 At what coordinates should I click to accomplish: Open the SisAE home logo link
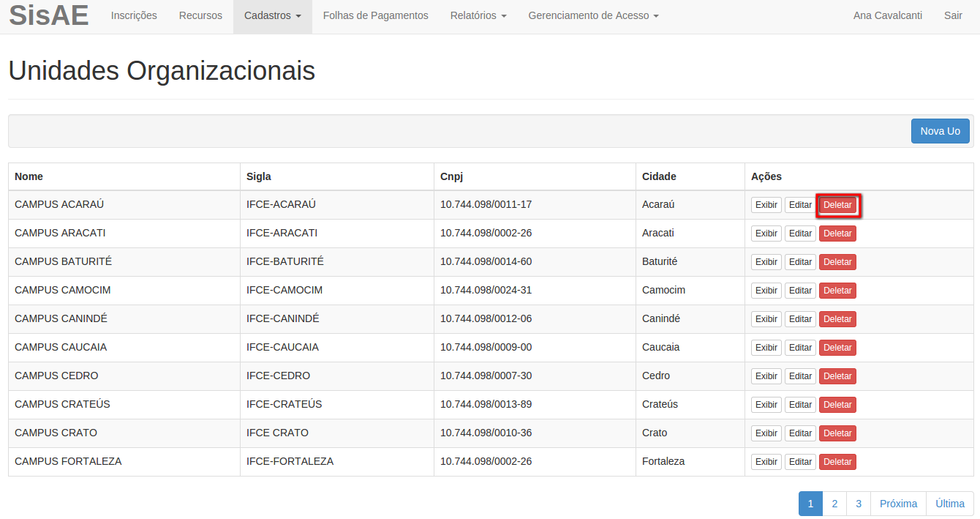(49, 15)
